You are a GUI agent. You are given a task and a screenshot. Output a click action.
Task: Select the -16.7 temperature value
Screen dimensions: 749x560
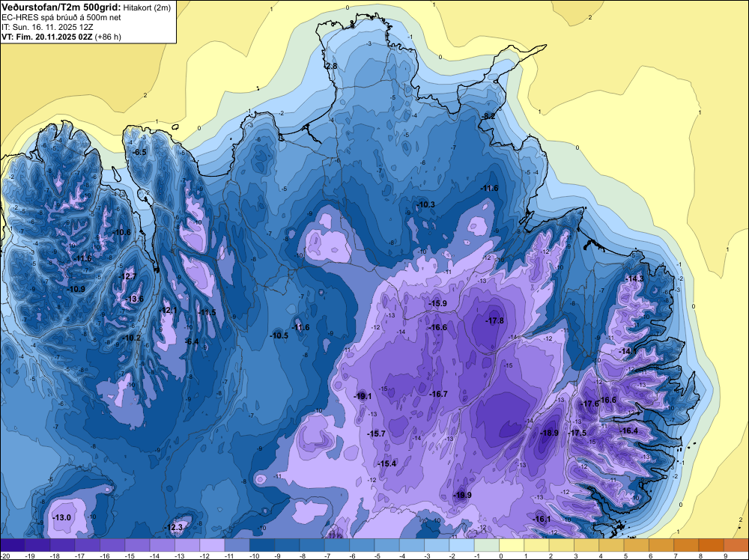(438, 394)
